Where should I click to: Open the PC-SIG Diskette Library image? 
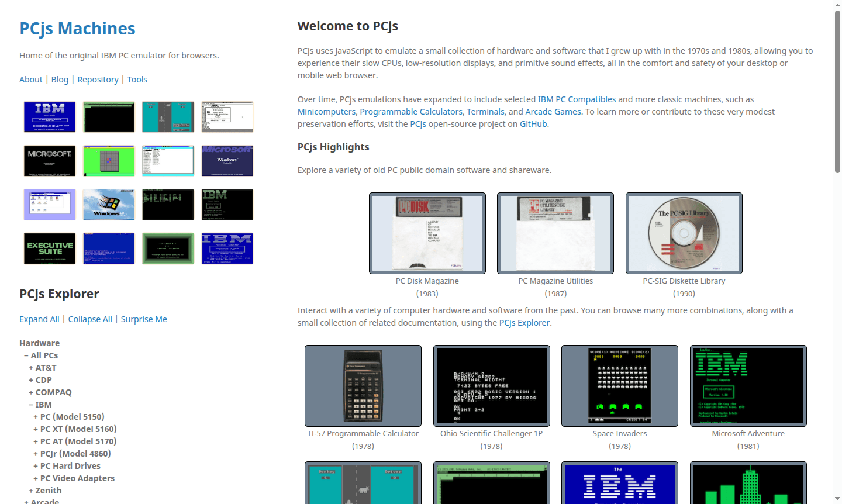pyautogui.click(x=684, y=233)
